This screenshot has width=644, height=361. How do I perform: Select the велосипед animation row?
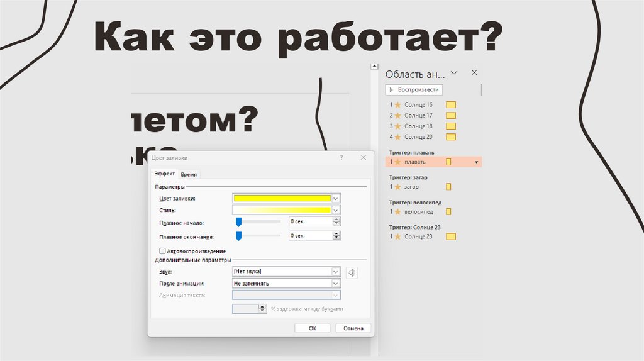pyautogui.click(x=433, y=212)
